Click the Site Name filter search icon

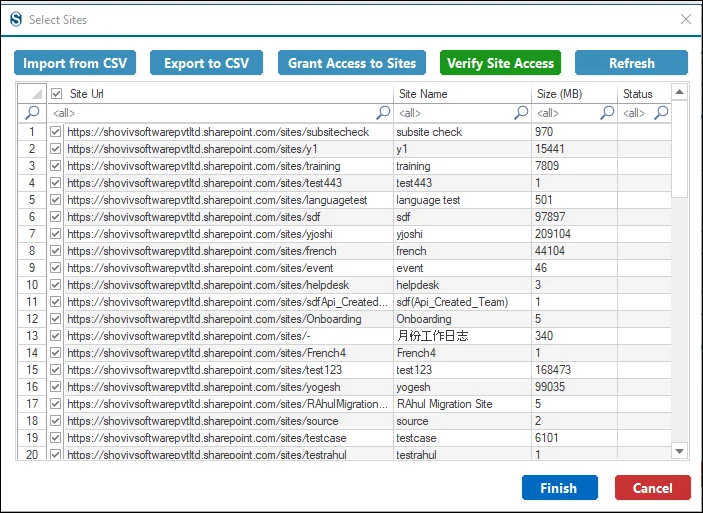coord(521,113)
